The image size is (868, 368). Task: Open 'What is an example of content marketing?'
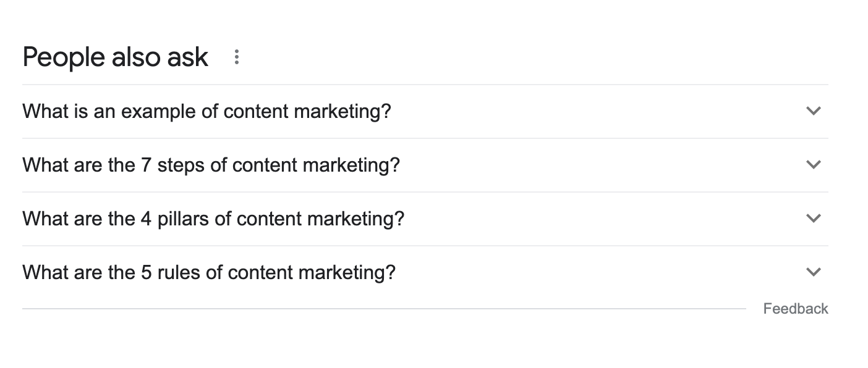[x=425, y=112]
